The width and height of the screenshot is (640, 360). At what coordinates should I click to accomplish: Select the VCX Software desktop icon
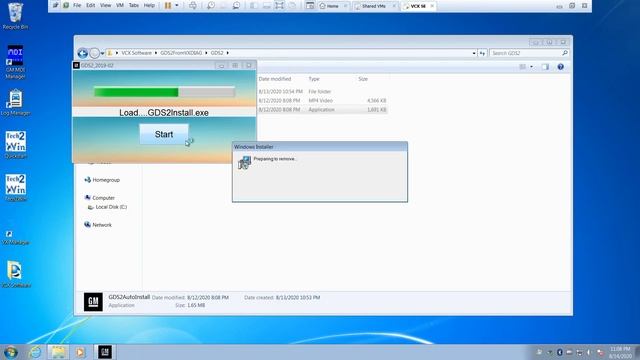(16, 274)
